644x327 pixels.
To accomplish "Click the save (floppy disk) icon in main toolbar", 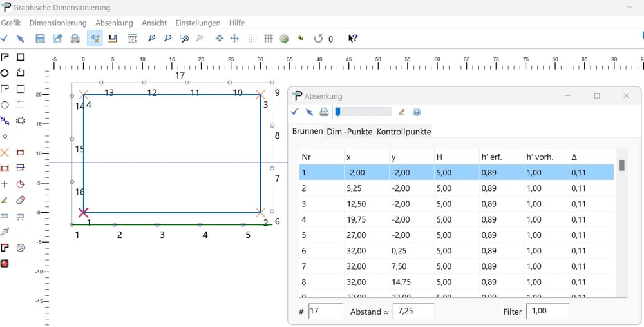I will tap(40, 39).
